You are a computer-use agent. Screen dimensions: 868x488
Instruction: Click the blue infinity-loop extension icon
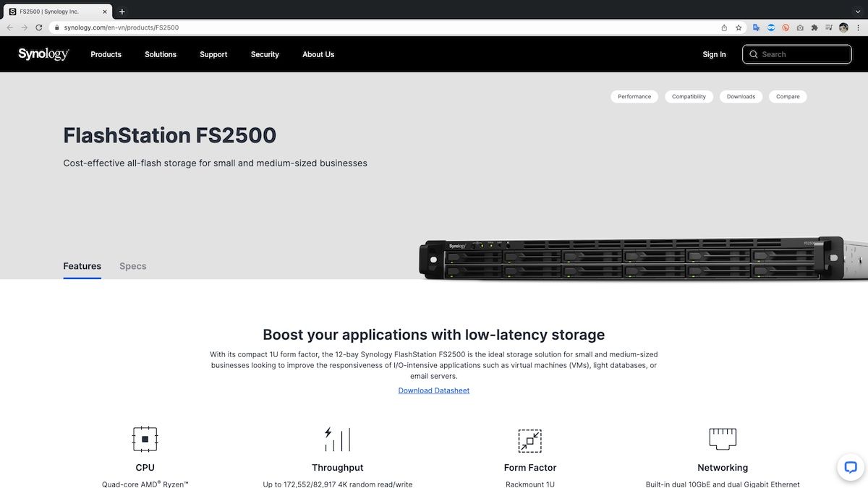(771, 27)
